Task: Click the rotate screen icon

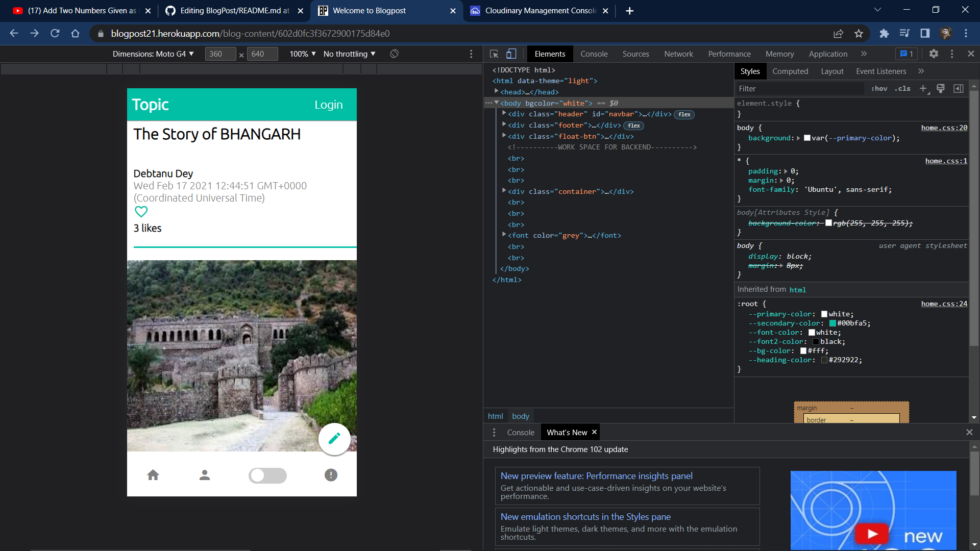Action: pyautogui.click(x=395, y=54)
